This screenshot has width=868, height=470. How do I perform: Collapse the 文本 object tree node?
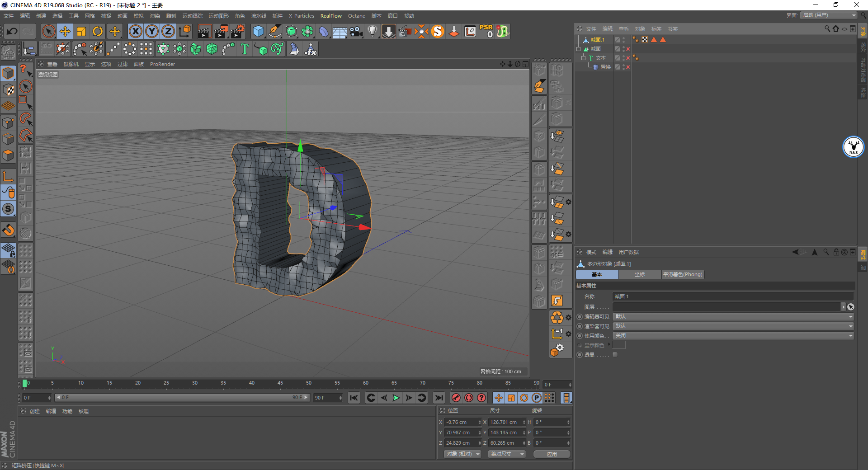pos(583,58)
